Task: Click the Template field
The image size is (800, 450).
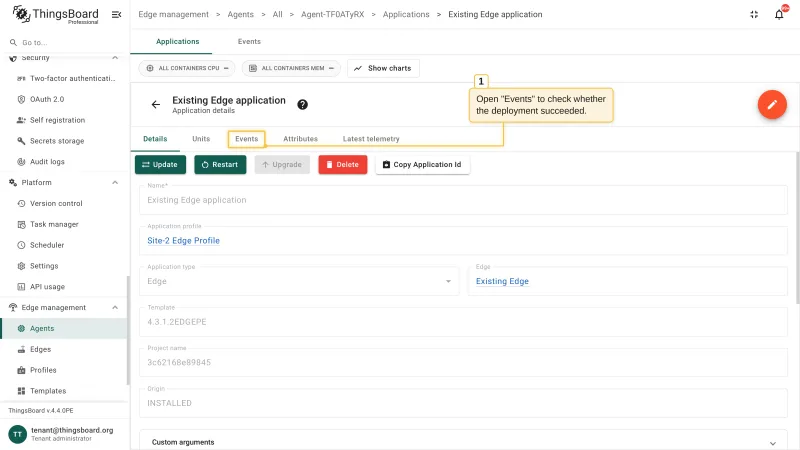Action: [463, 321]
